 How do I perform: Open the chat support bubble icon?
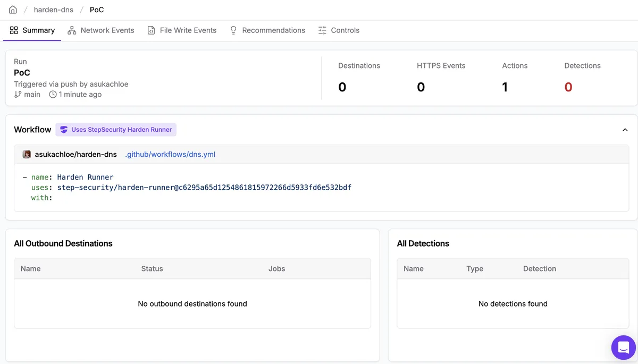pyautogui.click(x=623, y=348)
